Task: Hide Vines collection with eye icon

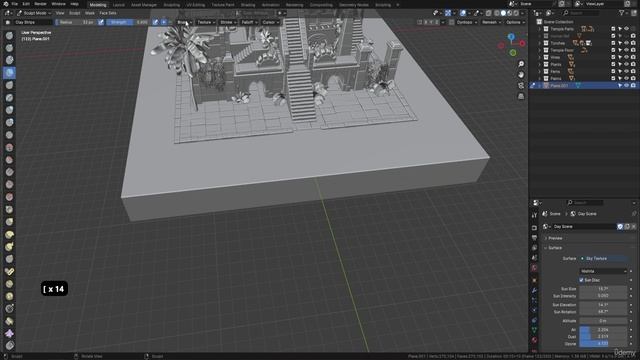Action: [x=627, y=57]
